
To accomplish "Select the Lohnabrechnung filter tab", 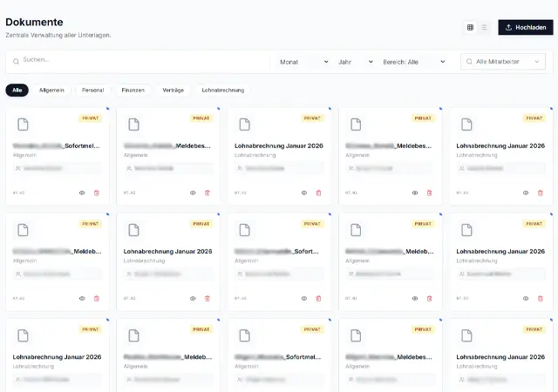I will [x=223, y=90].
